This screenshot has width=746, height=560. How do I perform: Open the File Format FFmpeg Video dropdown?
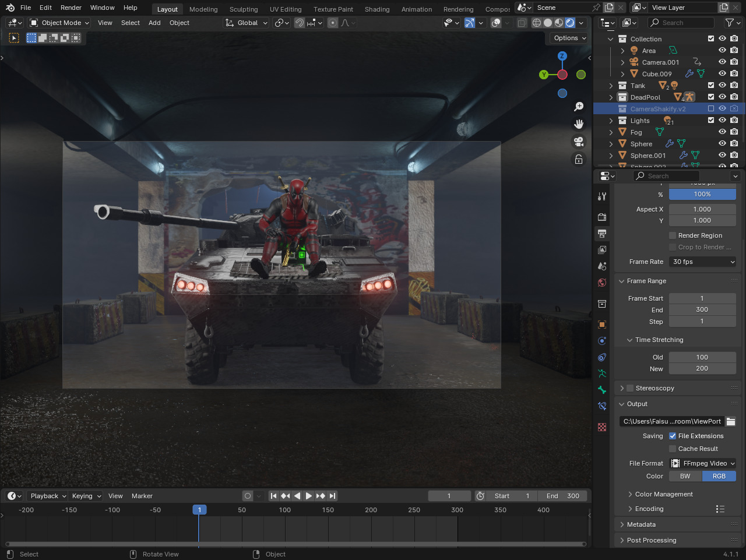coord(702,463)
